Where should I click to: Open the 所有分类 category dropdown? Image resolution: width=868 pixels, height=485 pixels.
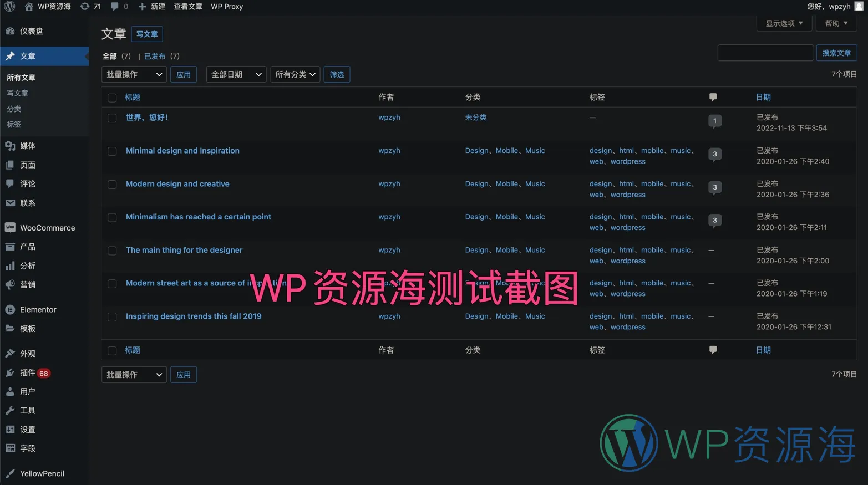(295, 74)
